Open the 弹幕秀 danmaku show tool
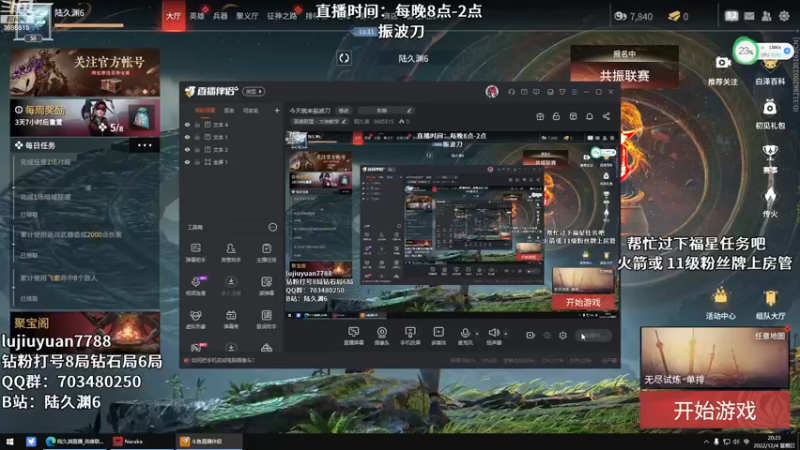Screen dimensions: 800x450 (231, 319)
